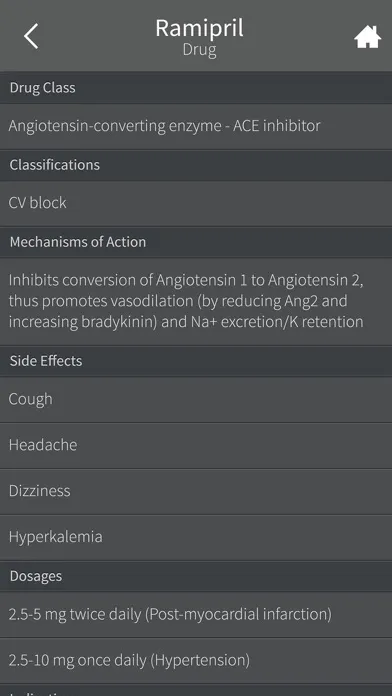Tap the Dizziness side effect entry

click(x=196, y=491)
